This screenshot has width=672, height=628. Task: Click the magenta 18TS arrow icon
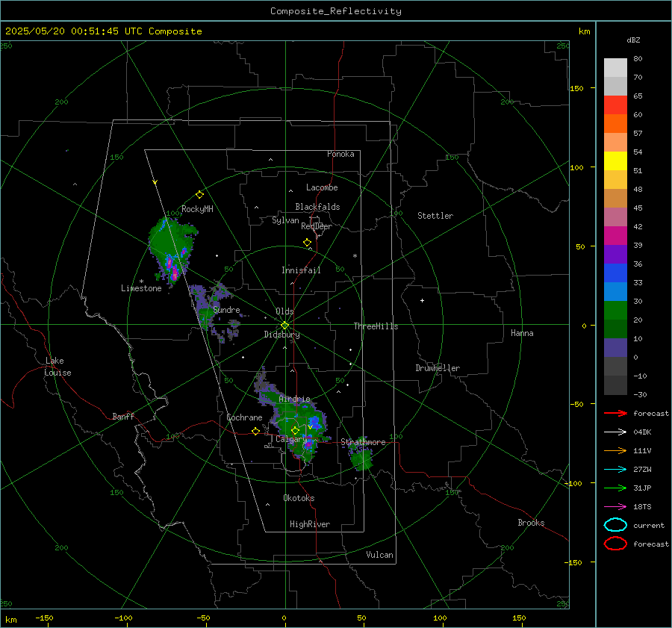click(615, 507)
